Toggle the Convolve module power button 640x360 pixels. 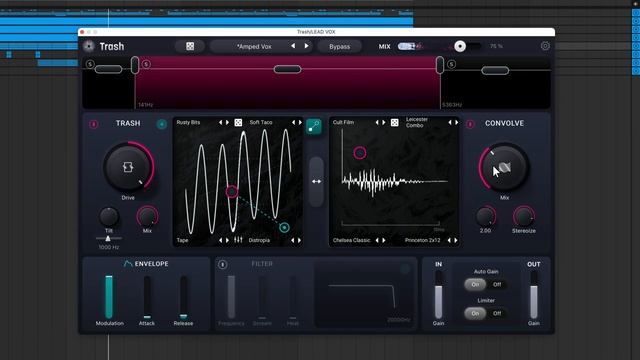[x=470, y=124]
